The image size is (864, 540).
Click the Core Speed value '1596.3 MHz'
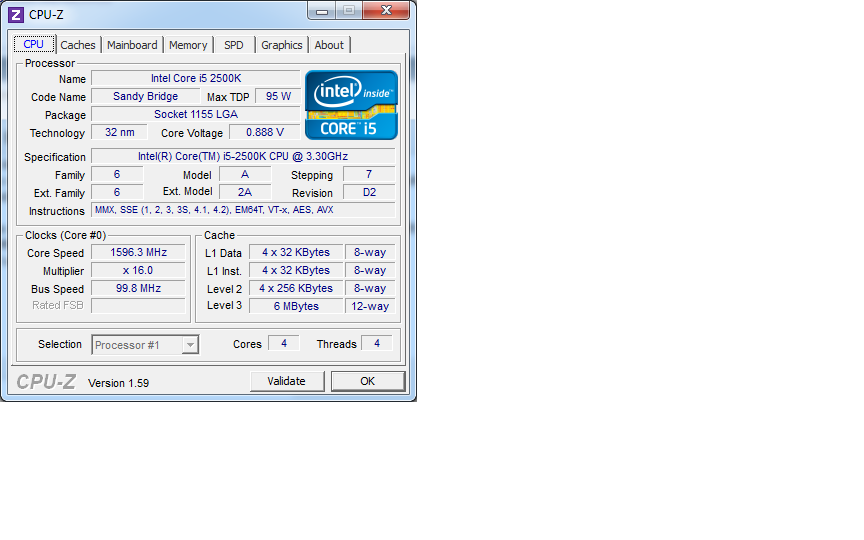click(x=138, y=252)
